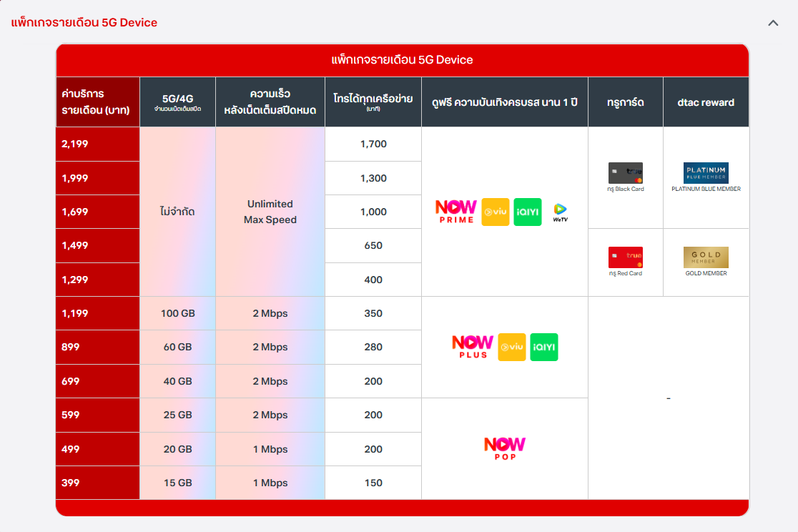Click the 400 call minutes cell
Screen dimensions: 798x532
(x=373, y=280)
